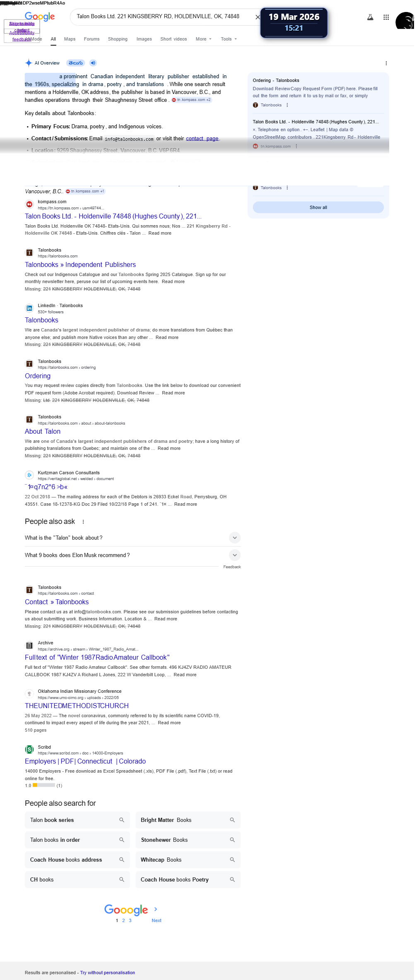Click the search icon beside Talon book series
Image resolution: width=419 pixels, height=980 pixels.
[x=122, y=820]
